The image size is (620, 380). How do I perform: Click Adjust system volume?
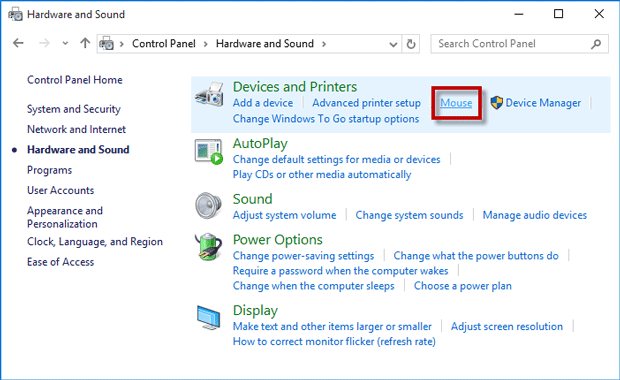pyautogui.click(x=285, y=215)
